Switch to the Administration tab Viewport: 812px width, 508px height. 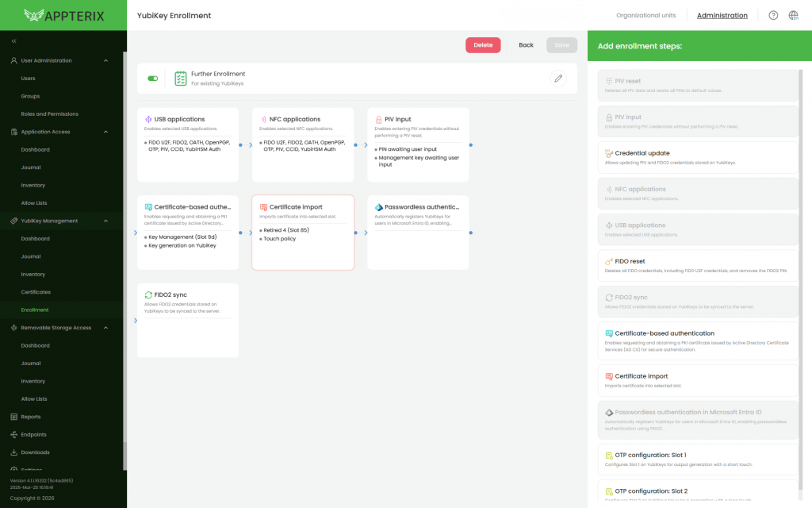coord(722,16)
